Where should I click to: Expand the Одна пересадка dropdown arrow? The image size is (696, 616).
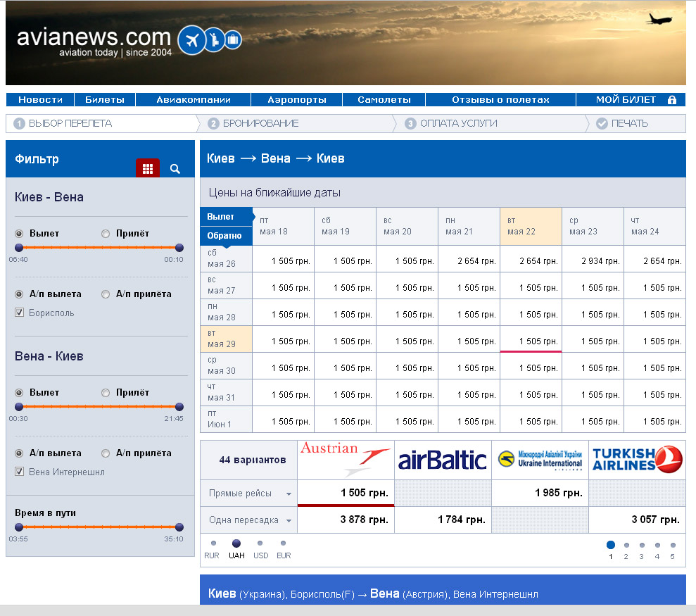point(289,521)
